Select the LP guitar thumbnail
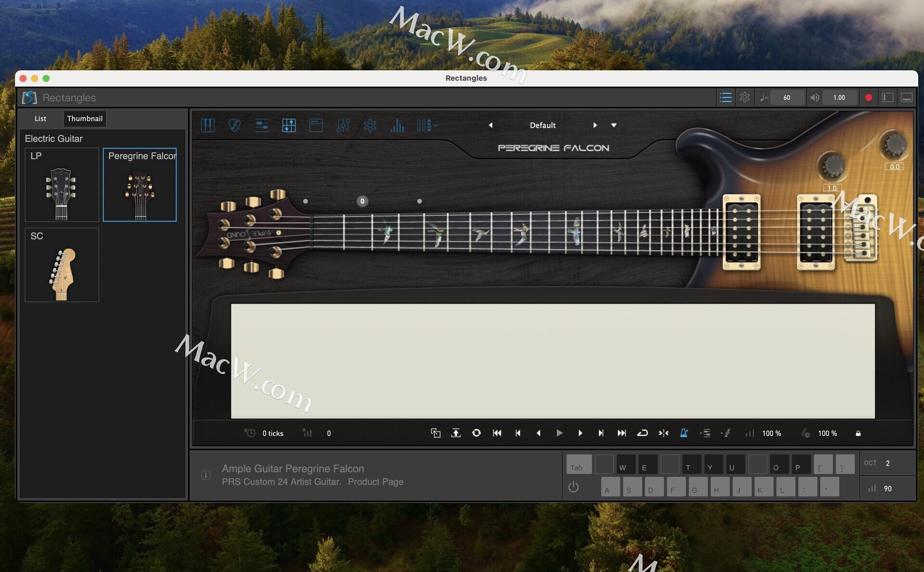The height and width of the screenshot is (572, 924). 62,185
